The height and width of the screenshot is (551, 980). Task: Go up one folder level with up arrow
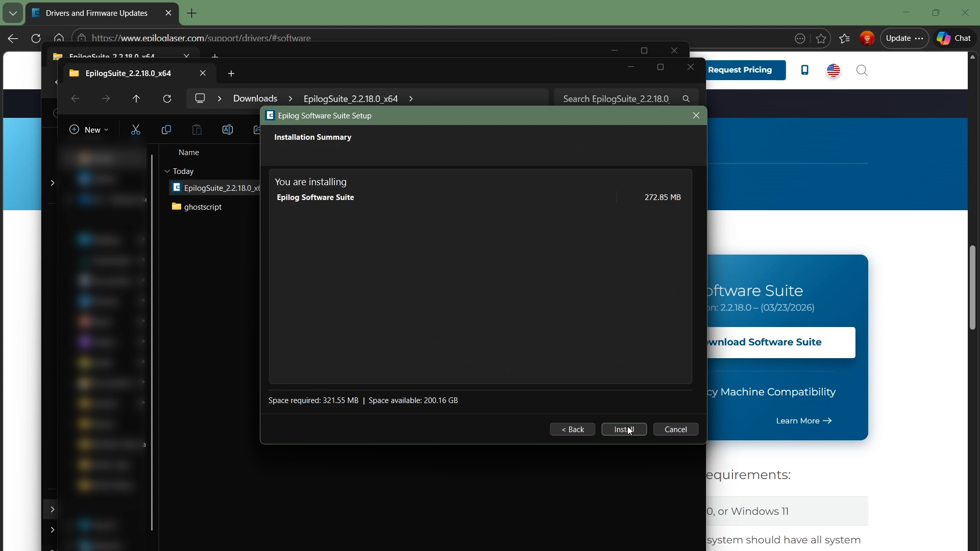(136, 99)
